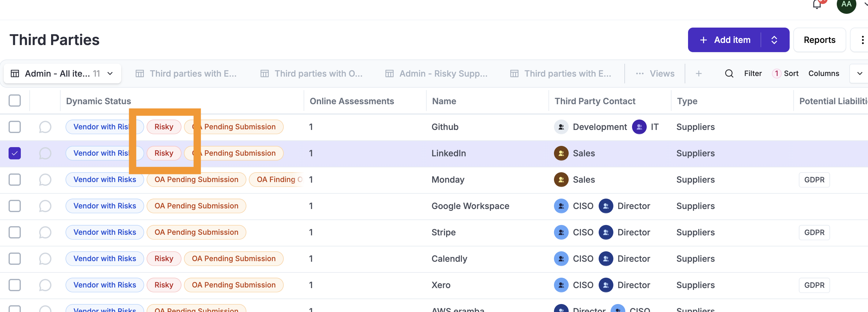Click the Risky tag on Calendly row

pos(164,259)
